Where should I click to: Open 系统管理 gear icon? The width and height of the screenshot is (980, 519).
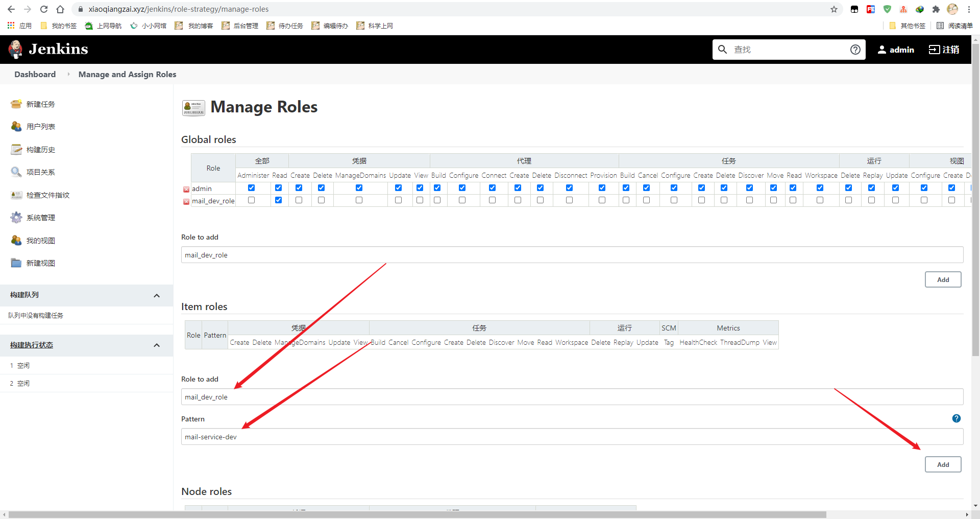coord(16,218)
